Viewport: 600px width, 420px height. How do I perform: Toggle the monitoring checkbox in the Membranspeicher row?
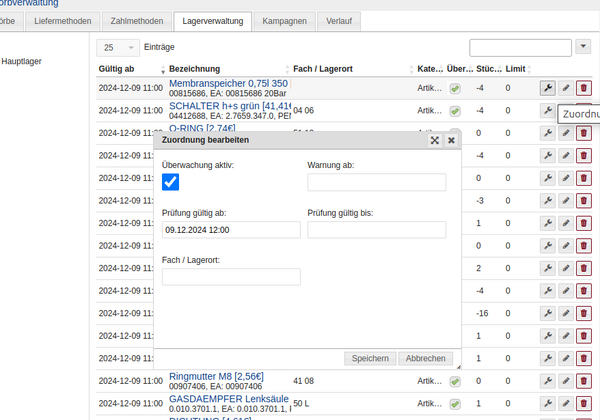click(x=455, y=88)
